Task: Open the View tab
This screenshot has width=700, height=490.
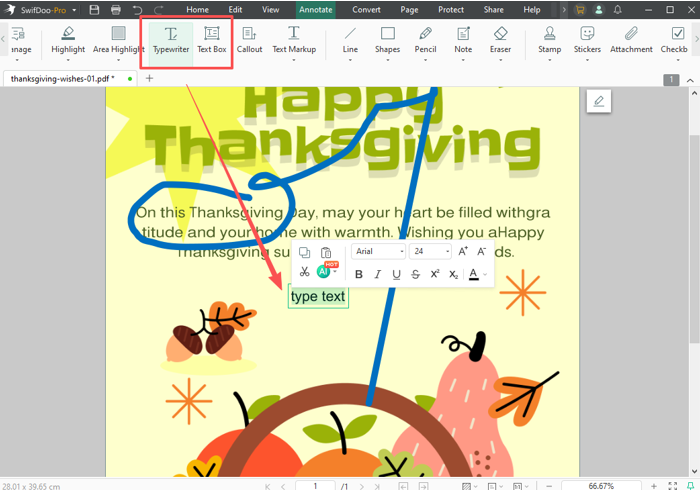Action: (271, 9)
